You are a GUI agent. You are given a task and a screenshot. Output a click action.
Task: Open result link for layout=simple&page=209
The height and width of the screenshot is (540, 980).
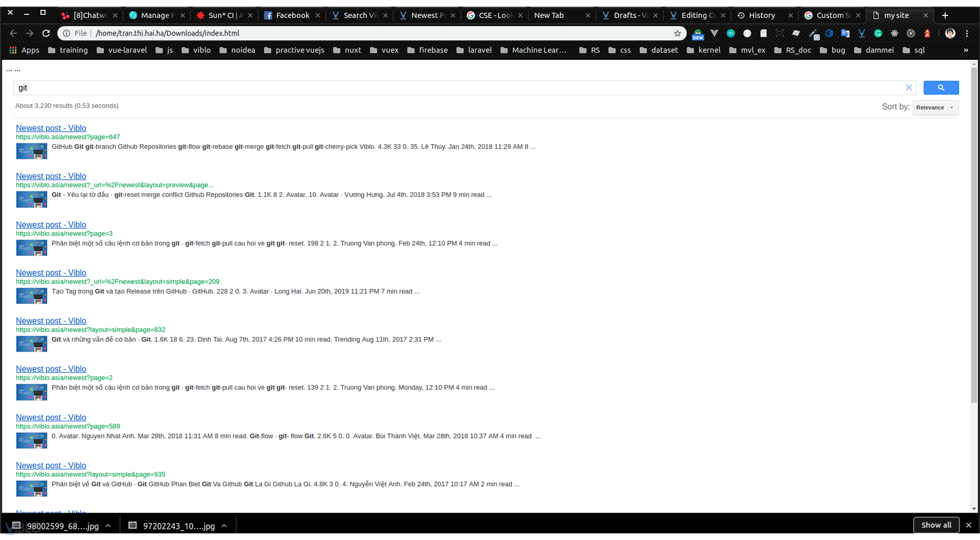51,273
